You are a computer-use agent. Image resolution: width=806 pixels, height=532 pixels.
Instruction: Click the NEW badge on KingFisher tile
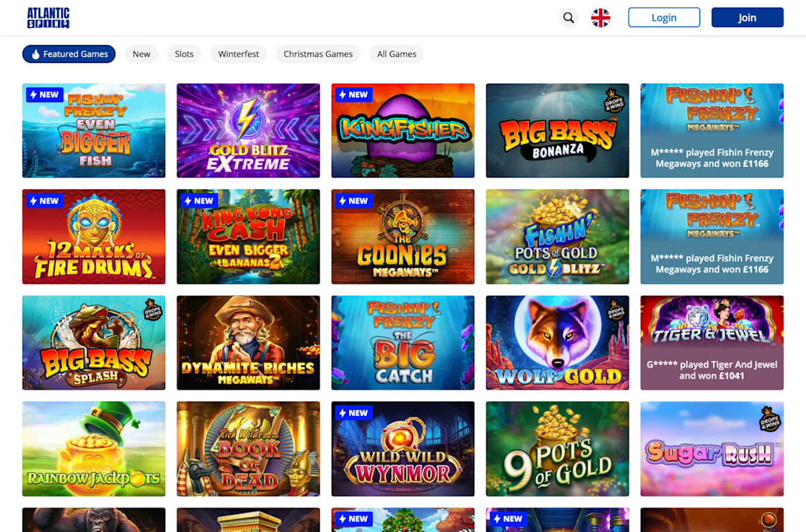click(x=353, y=94)
